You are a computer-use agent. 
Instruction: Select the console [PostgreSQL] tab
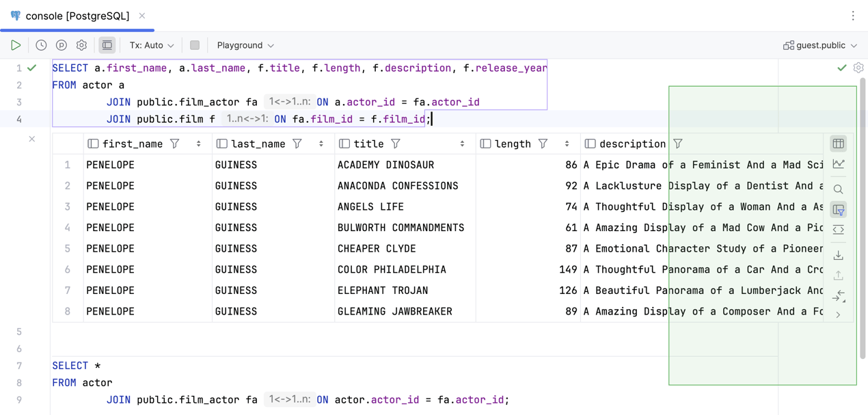(x=77, y=16)
